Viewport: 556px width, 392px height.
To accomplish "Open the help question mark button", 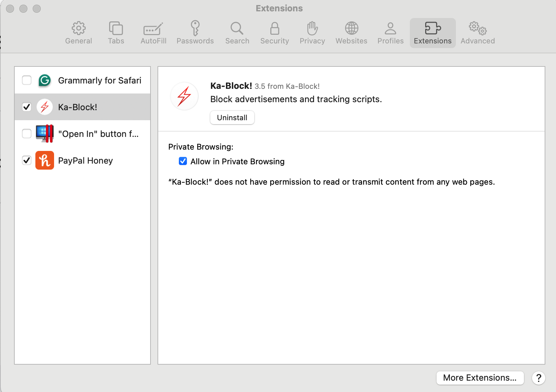I will (x=539, y=378).
